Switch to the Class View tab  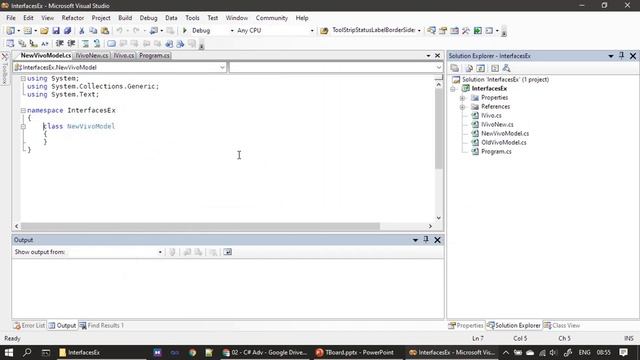[x=562, y=325]
